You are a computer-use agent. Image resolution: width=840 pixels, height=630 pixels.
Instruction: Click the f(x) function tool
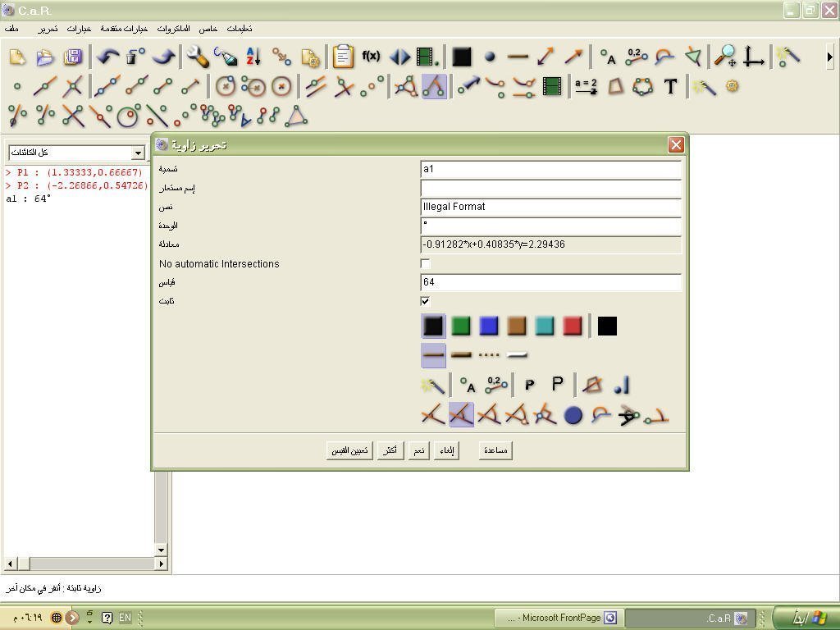tap(371, 56)
